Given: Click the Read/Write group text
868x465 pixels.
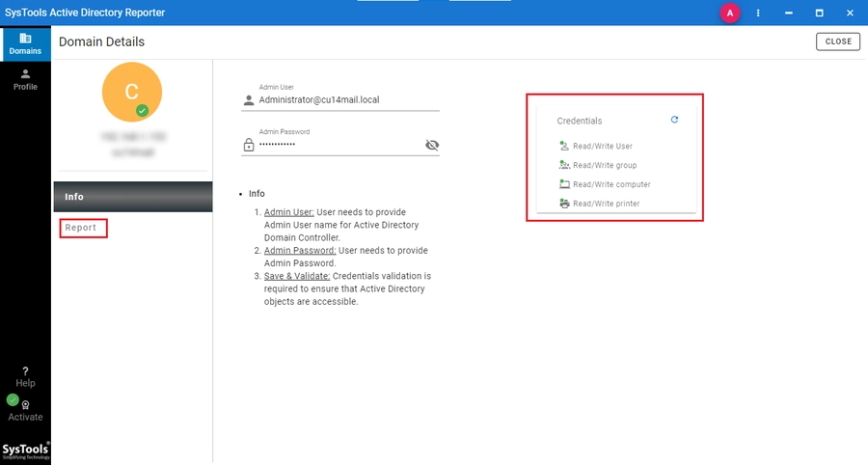Looking at the screenshot, I should coord(605,165).
